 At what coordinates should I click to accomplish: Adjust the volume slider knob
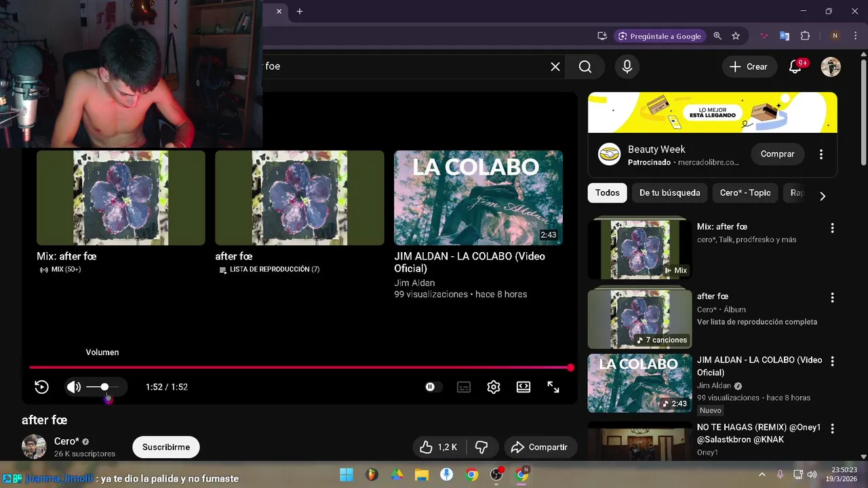click(104, 387)
